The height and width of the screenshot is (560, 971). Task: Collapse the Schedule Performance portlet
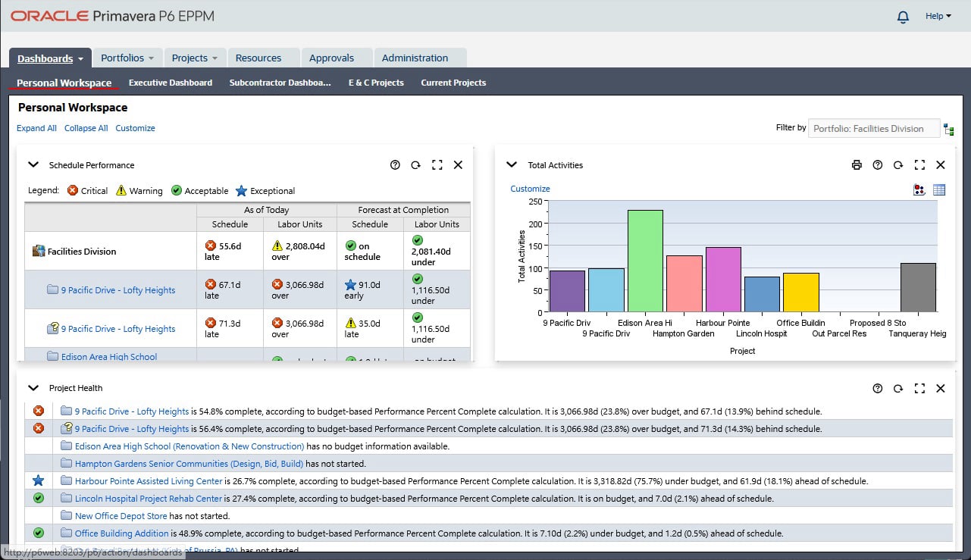pos(33,165)
